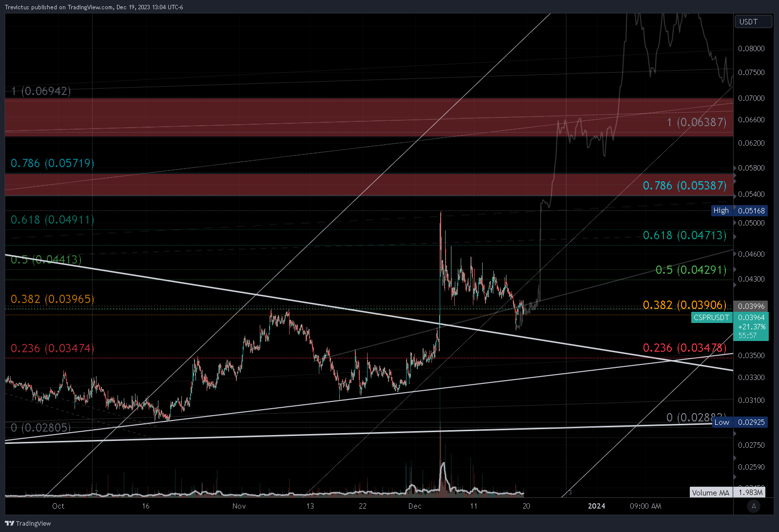
Task: Select the left fib label 0.786 (0.05719)
Action: point(52,163)
